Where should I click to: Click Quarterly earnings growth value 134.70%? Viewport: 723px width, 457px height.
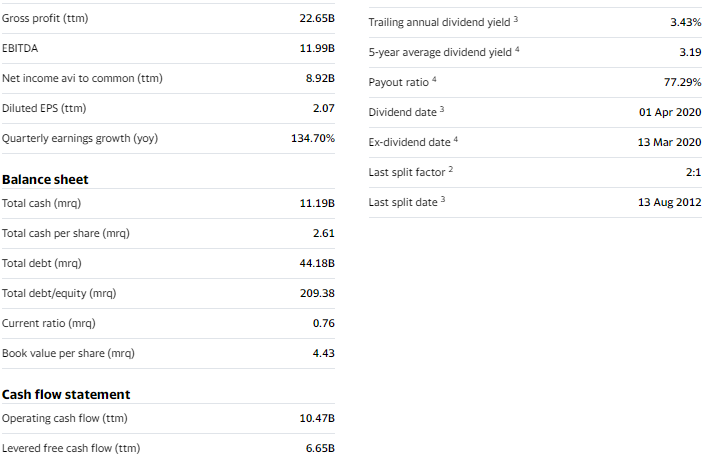point(313,138)
